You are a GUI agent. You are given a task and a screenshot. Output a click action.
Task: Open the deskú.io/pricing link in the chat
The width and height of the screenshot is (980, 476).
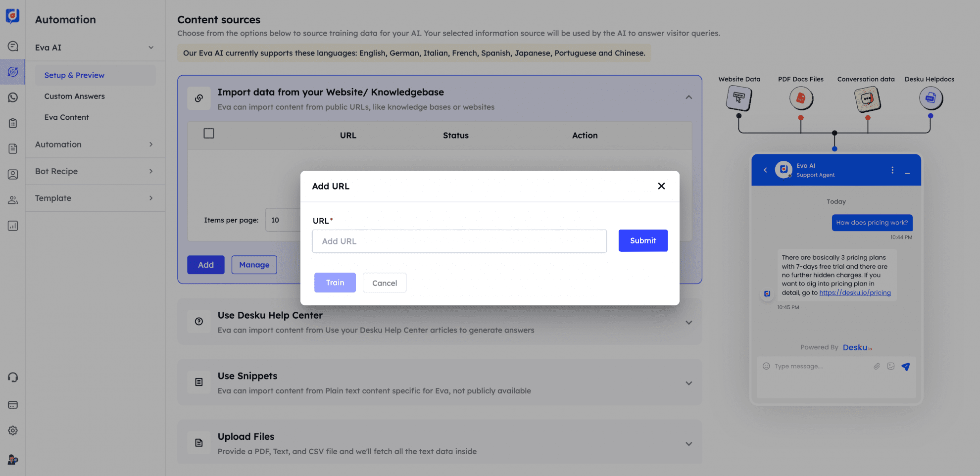click(x=855, y=292)
